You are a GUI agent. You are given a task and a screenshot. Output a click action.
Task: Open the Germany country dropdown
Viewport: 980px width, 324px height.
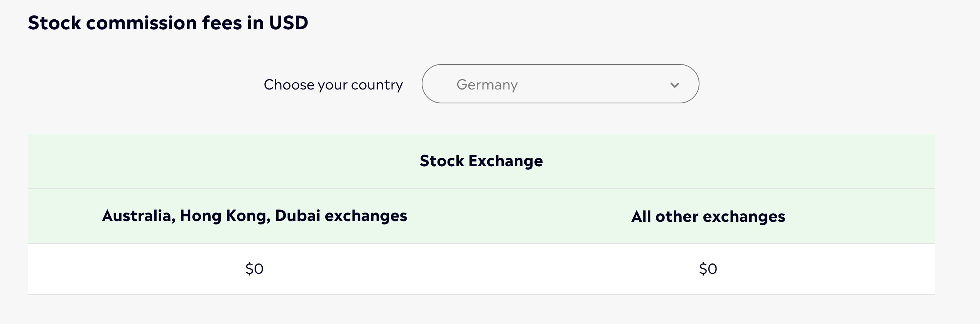(x=560, y=84)
